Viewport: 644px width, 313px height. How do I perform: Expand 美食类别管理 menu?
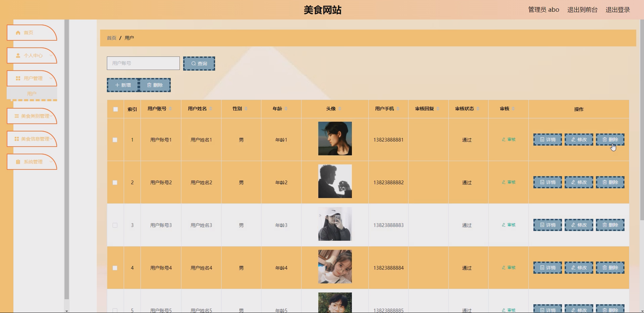(x=32, y=116)
